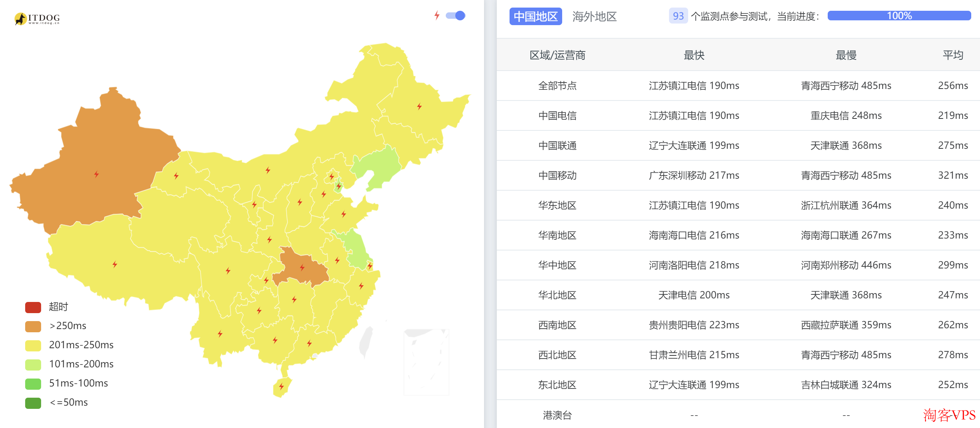The image size is (980, 428).
Task: Click the 93 monitoring points badge
Action: pos(678,16)
